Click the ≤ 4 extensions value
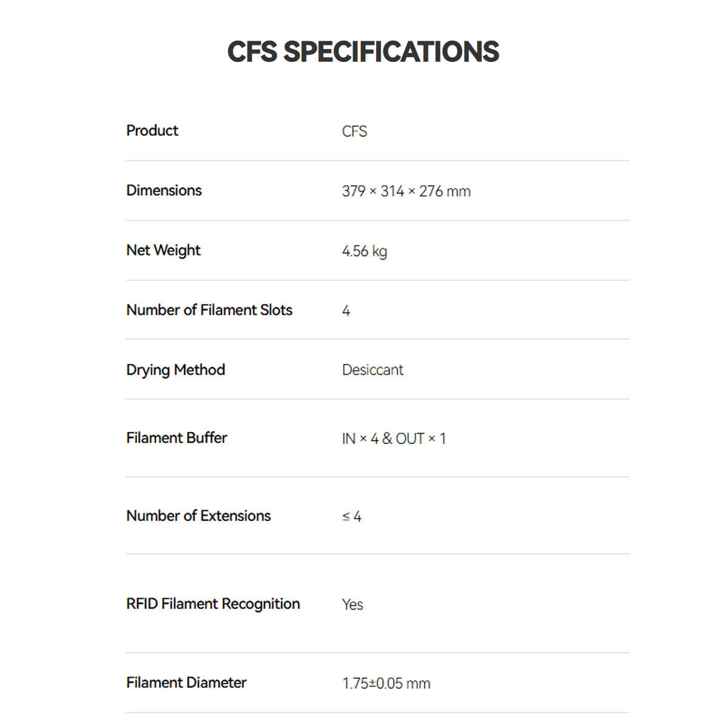The height and width of the screenshot is (728, 728). tap(352, 517)
